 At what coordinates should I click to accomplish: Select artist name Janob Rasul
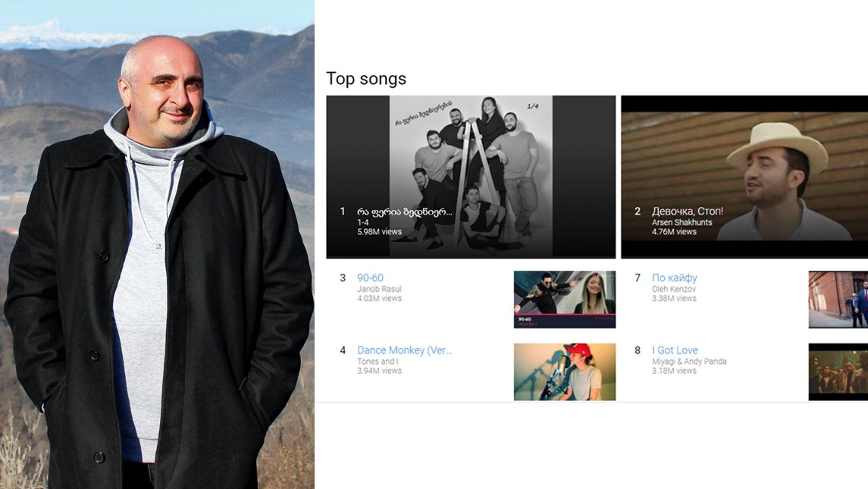pyautogui.click(x=379, y=289)
